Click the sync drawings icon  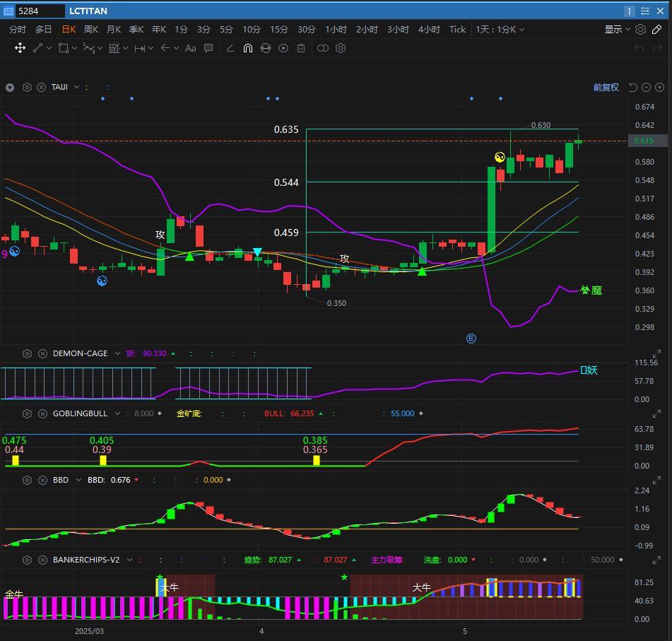(266, 48)
